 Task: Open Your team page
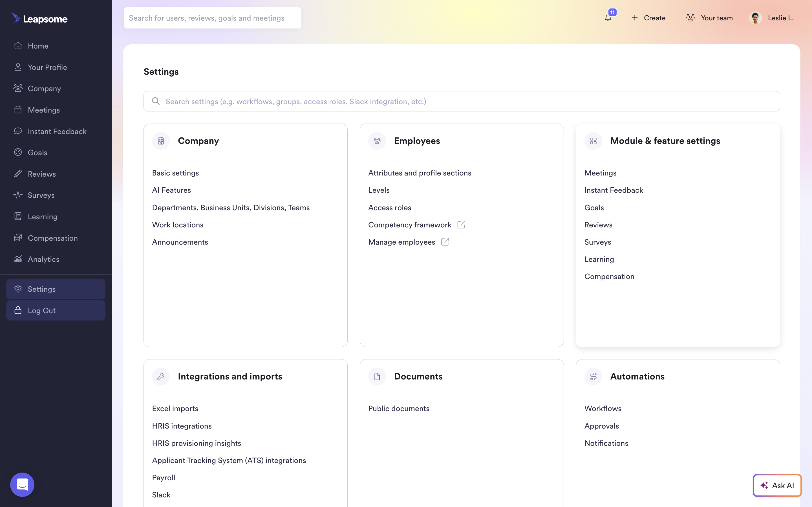[709, 18]
